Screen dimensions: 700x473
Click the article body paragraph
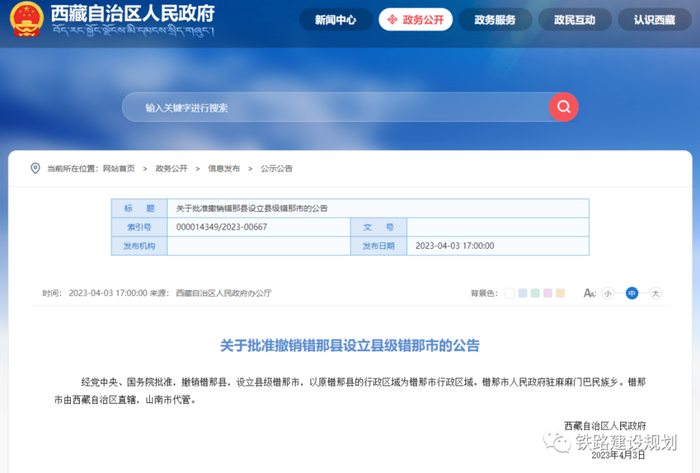click(x=350, y=391)
